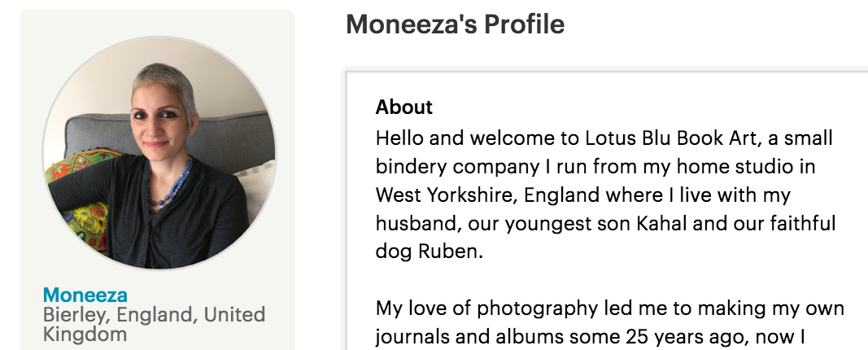
Task: Click the Moneeza's Profile heading
Action: (455, 24)
